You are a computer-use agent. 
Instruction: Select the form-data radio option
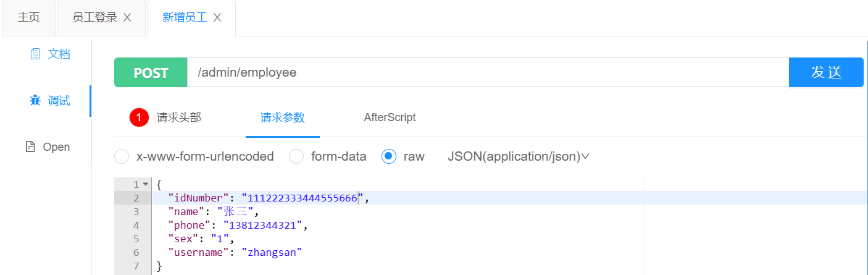click(x=296, y=156)
